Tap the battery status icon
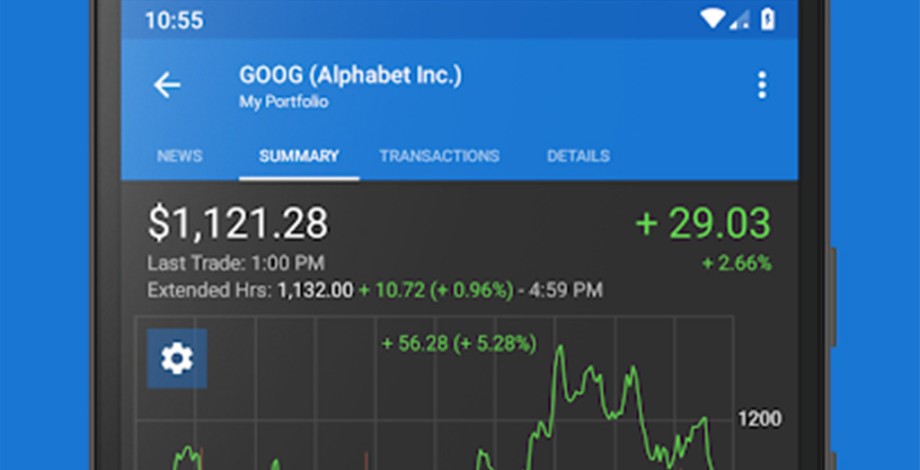The height and width of the screenshot is (470, 920). point(767,19)
